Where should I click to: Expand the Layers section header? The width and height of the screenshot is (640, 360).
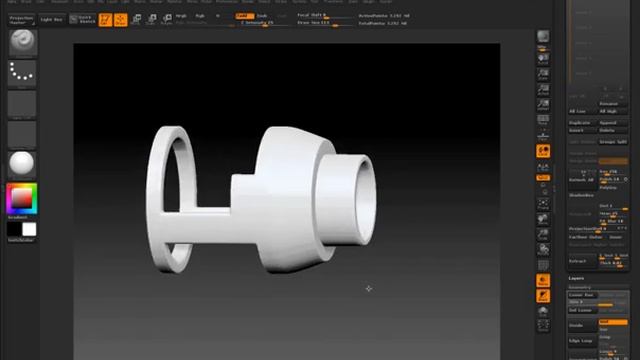(x=576, y=278)
